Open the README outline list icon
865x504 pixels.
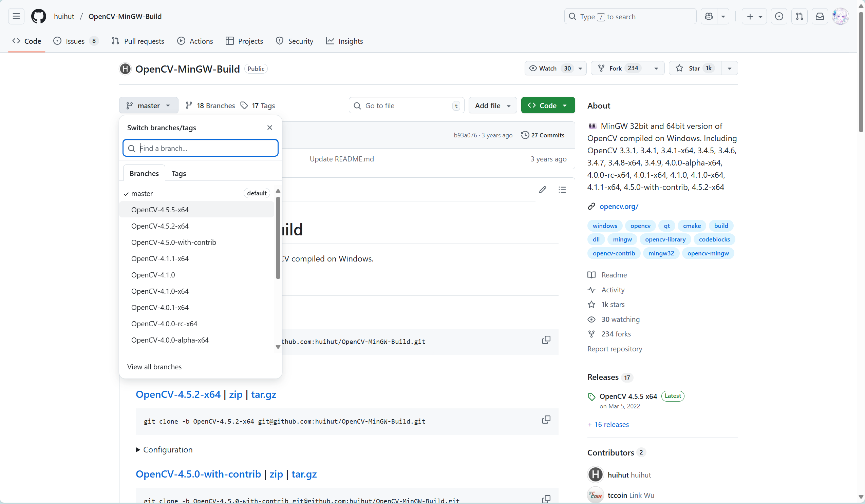[562, 190]
